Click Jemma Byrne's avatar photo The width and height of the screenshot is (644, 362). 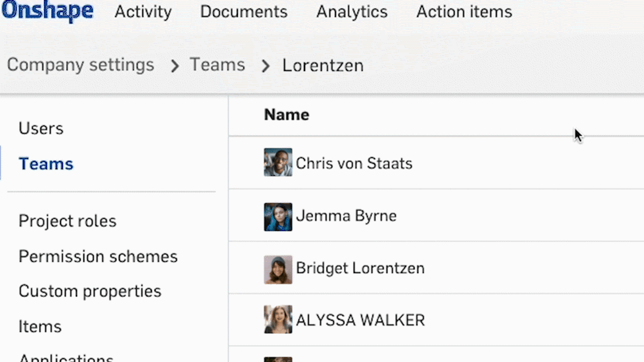point(278,217)
